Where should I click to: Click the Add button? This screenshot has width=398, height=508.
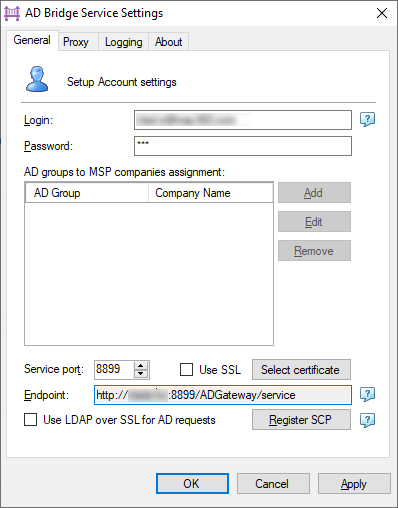(314, 193)
